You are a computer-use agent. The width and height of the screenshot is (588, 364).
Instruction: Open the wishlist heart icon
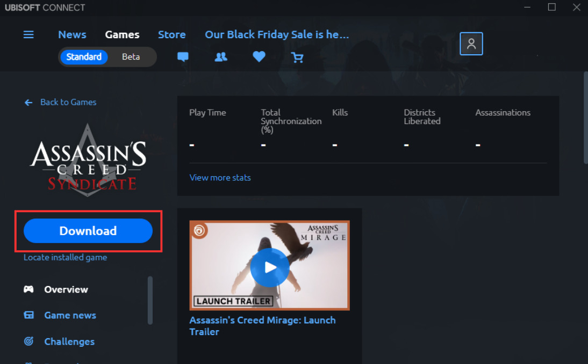tap(259, 56)
